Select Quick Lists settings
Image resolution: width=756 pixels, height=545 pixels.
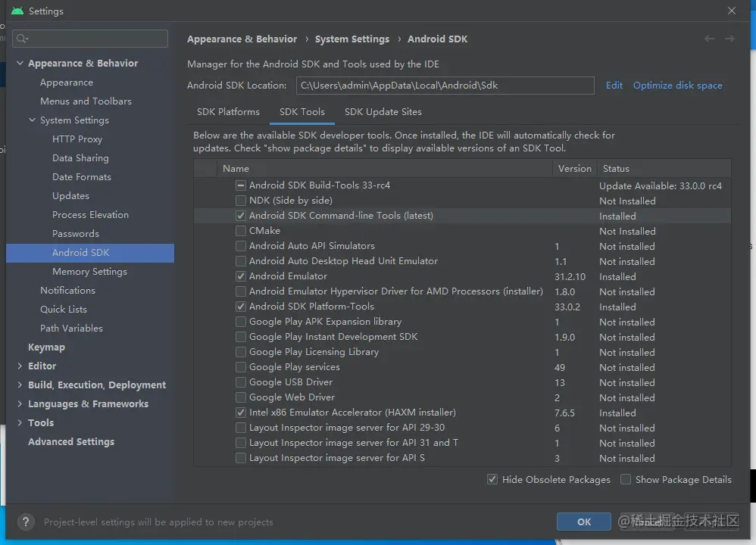[63, 310]
